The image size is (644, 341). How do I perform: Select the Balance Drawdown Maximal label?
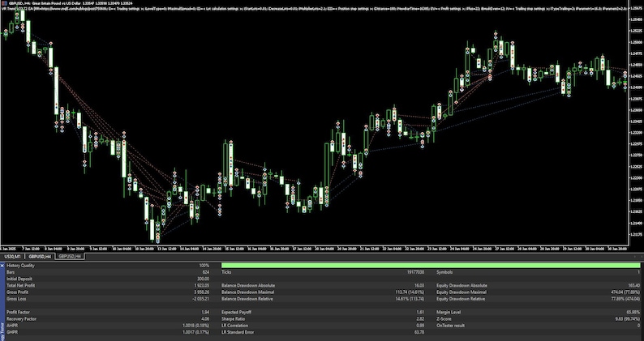[247, 292]
